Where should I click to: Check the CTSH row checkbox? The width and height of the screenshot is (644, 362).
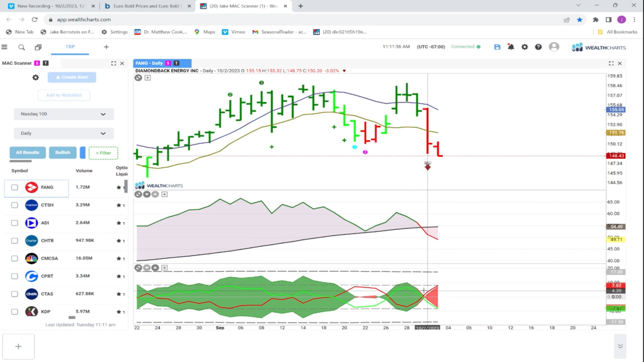14,205
